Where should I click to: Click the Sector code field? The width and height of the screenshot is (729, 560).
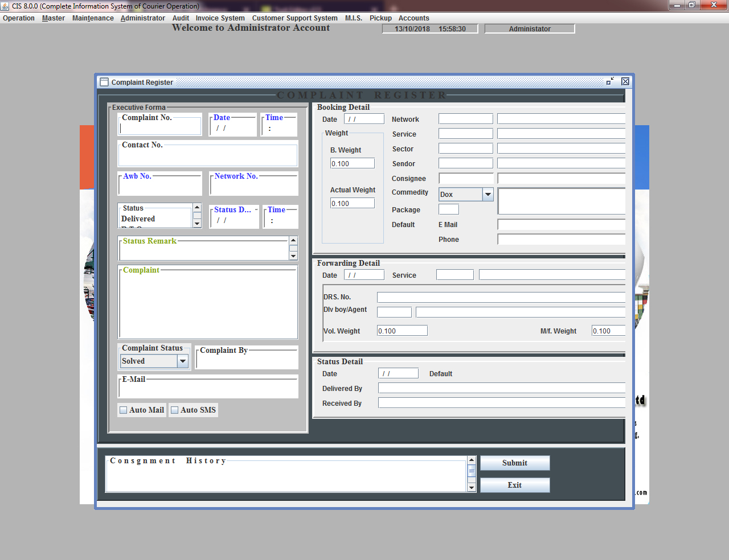tap(466, 149)
